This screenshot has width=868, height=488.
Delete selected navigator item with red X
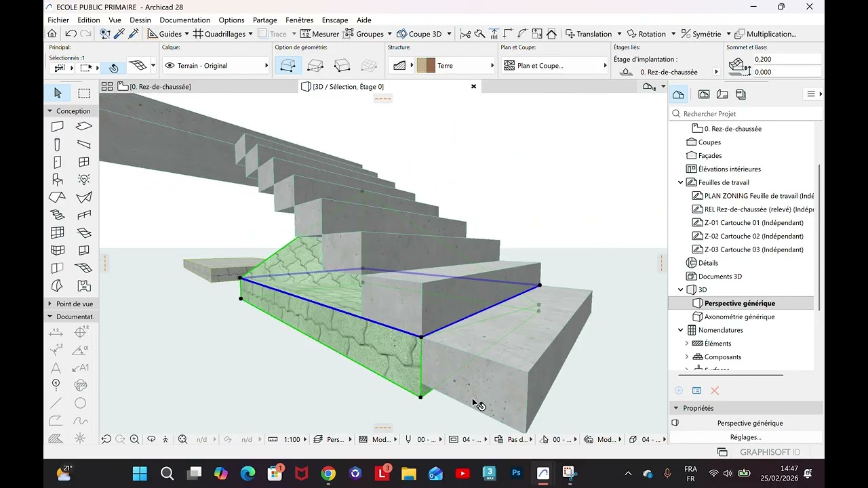click(715, 390)
